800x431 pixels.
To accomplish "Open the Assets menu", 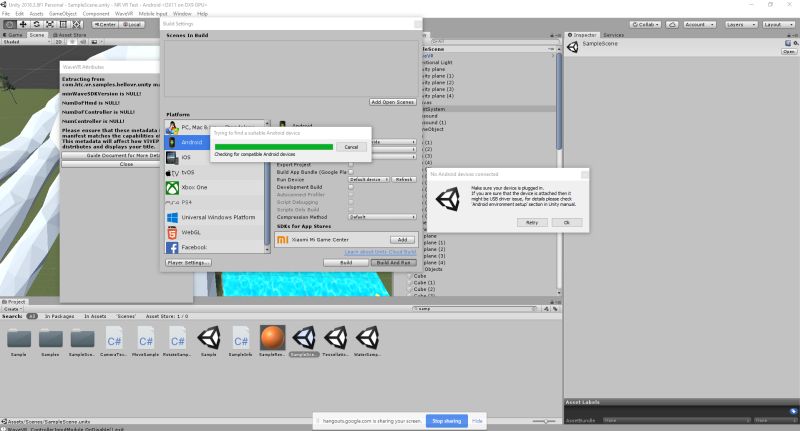I will [x=36, y=14].
